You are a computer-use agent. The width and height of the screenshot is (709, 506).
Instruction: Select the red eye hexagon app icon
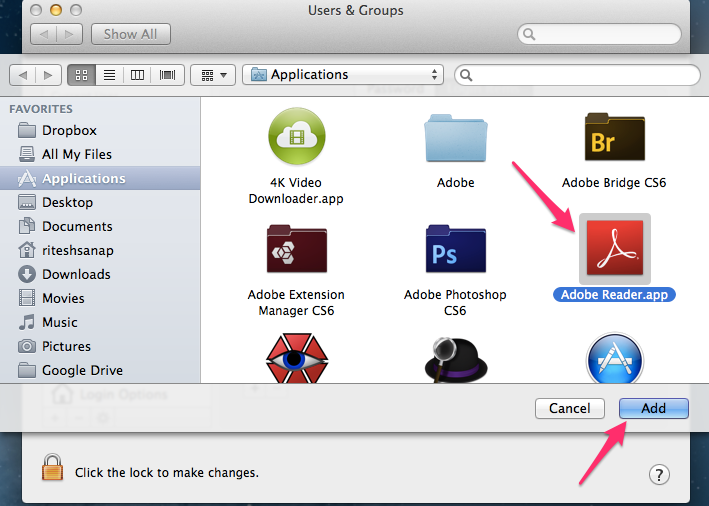pyautogui.click(x=297, y=358)
